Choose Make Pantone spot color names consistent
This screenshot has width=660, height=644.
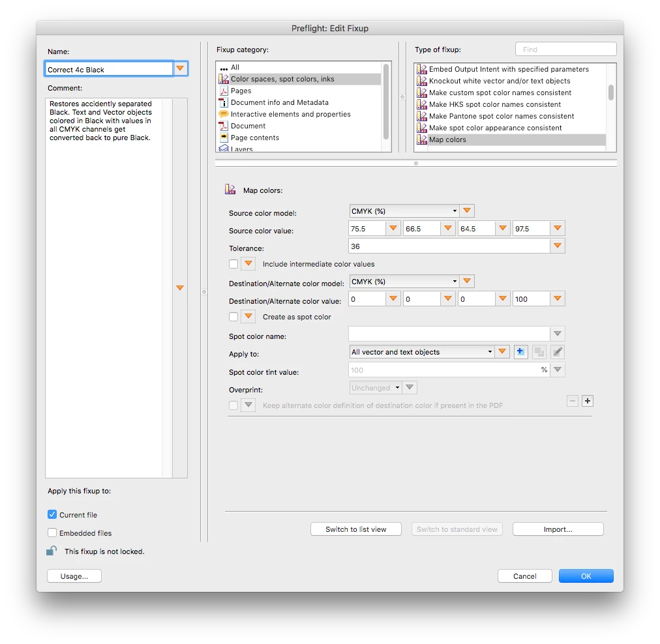(x=510, y=116)
